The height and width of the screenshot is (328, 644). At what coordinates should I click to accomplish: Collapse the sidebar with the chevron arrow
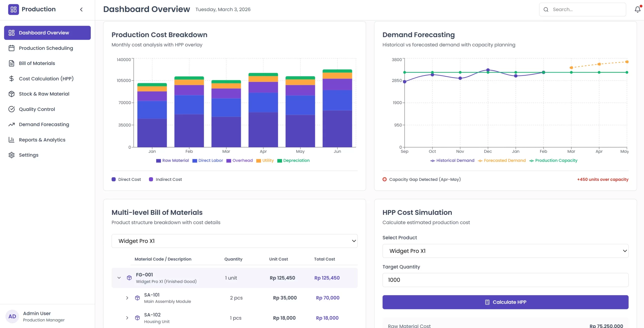81,10
